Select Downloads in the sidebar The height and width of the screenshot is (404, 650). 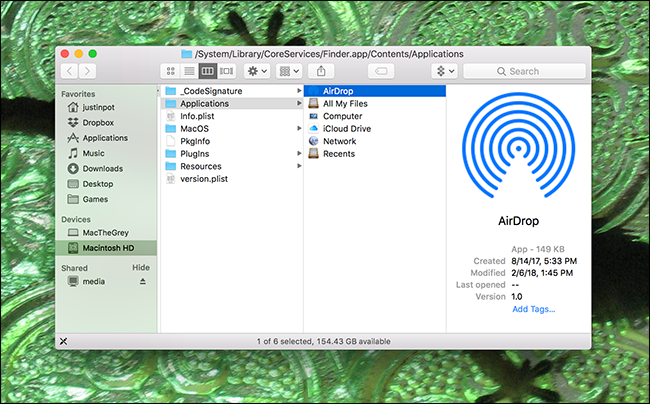tap(102, 168)
